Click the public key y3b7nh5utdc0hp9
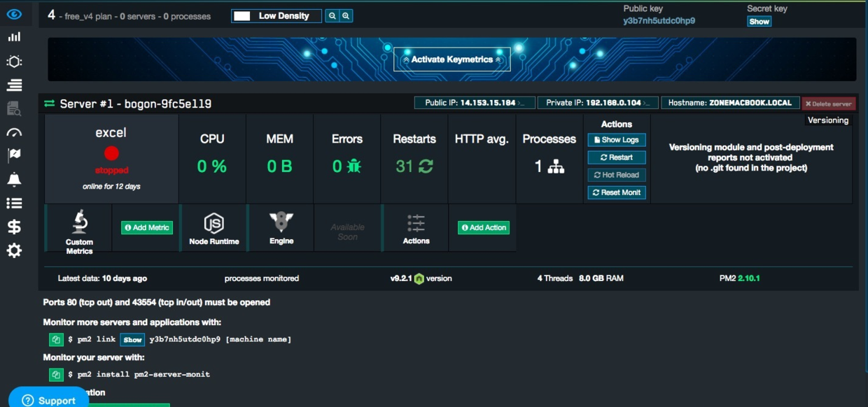Viewport: 868px width, 407px height. [659, 21]
